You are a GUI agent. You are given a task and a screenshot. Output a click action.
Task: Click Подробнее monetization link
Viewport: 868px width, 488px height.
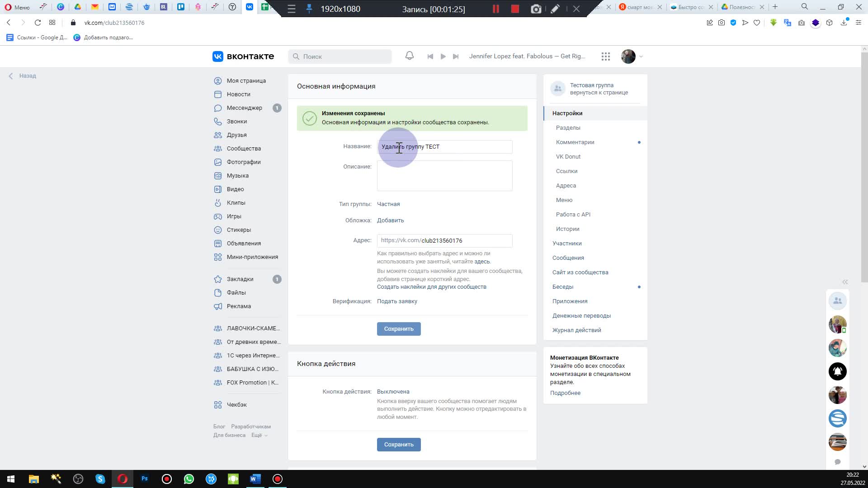[x=565, y=393]
